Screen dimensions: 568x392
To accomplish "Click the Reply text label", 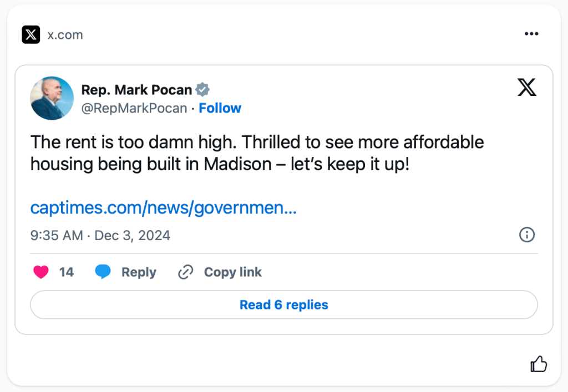I will coord(139,272).
